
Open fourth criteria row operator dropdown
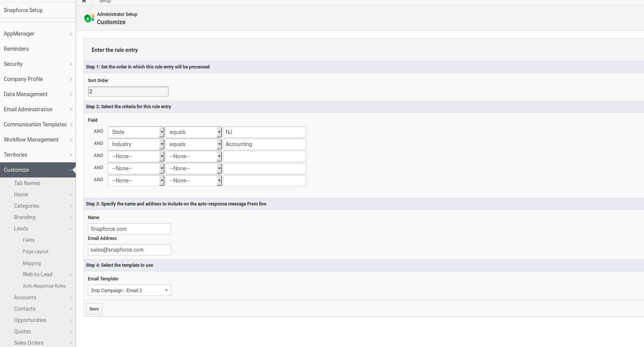pos(193,168)
